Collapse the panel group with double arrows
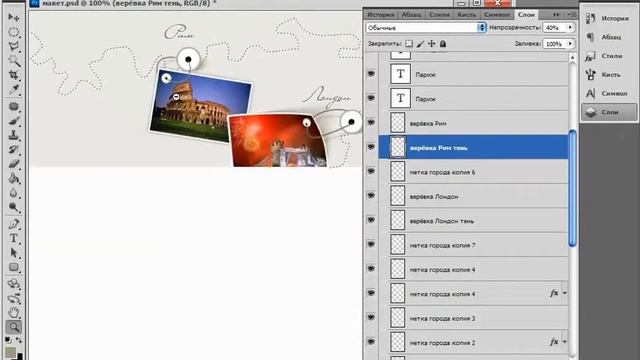 pos(556,14)
